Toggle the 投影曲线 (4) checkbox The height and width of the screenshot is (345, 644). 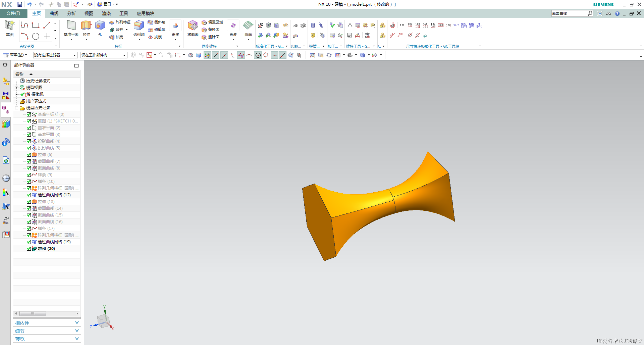29,141
